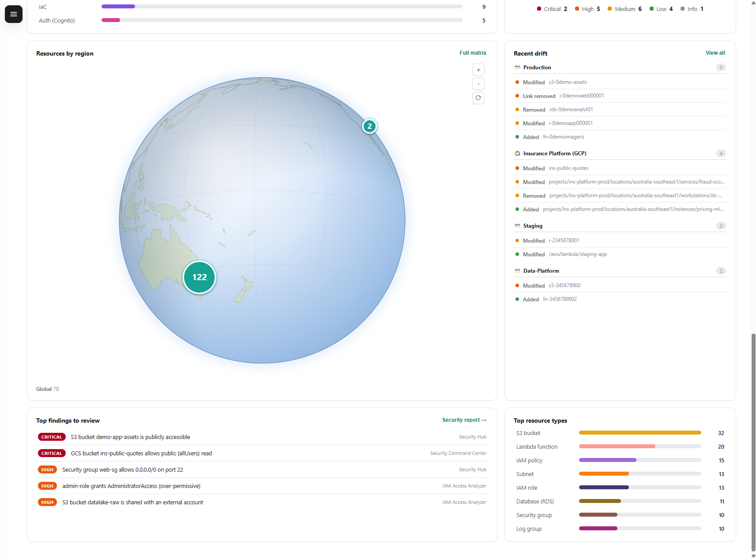Open finding GCS bucket ins-public-quotes public read
This screenshot has height=559, width=756.
point(262,454)
